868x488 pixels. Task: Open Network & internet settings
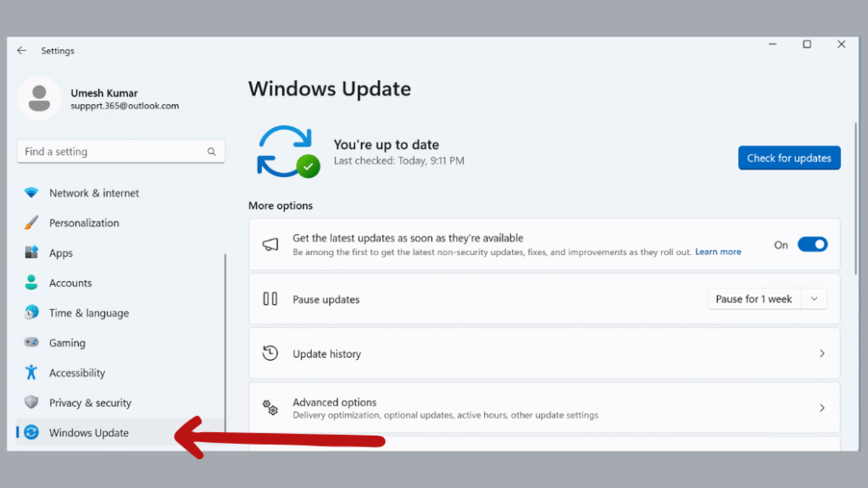point(120,192)
